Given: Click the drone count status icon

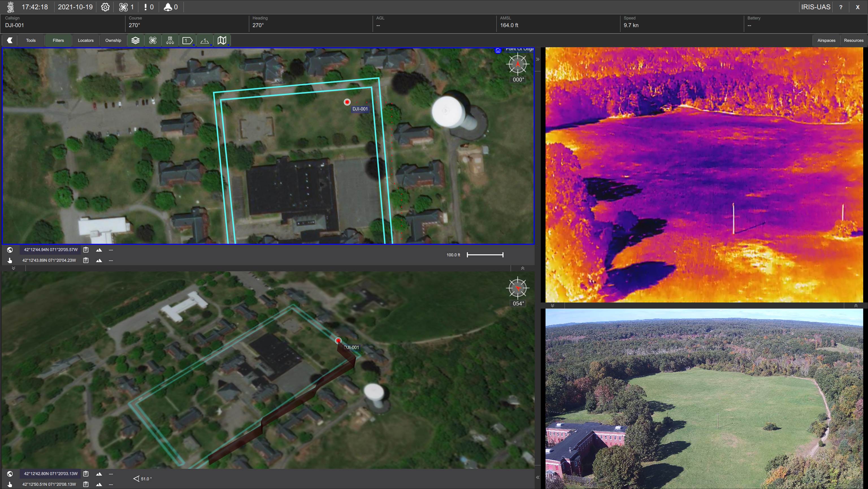Looking at the screenshot, I should pyautogui.click(x=123, y=7).
